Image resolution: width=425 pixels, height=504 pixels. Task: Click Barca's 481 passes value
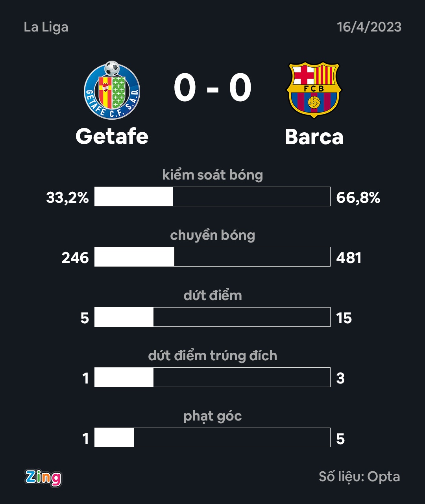click(x=349, y=258)
